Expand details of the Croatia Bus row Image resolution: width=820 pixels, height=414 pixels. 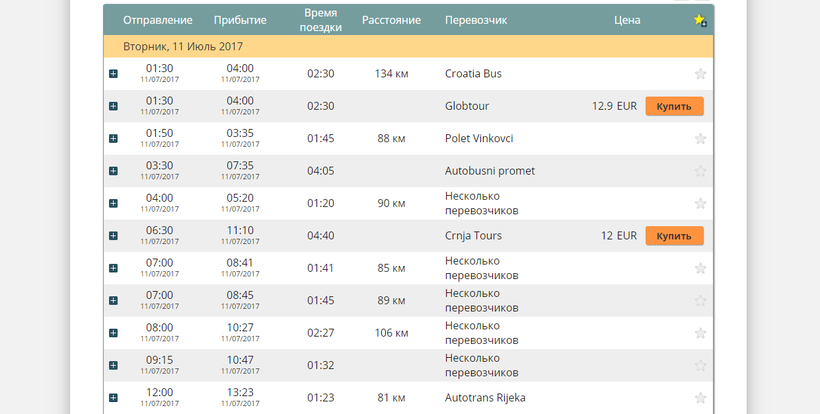[113, 74]
